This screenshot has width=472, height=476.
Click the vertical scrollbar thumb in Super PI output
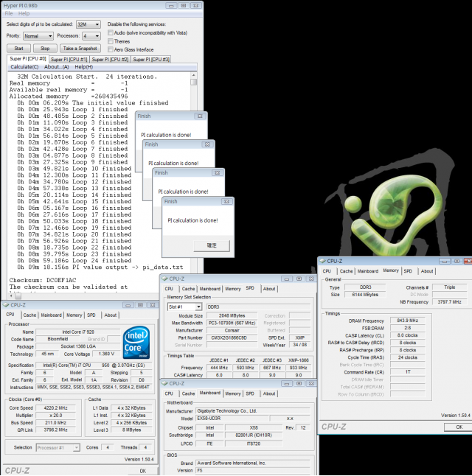(x=193, y=82)
